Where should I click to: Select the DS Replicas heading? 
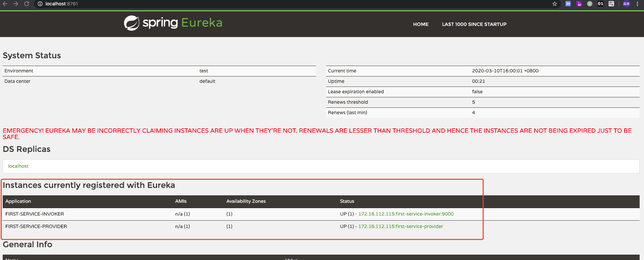[27, 149]
